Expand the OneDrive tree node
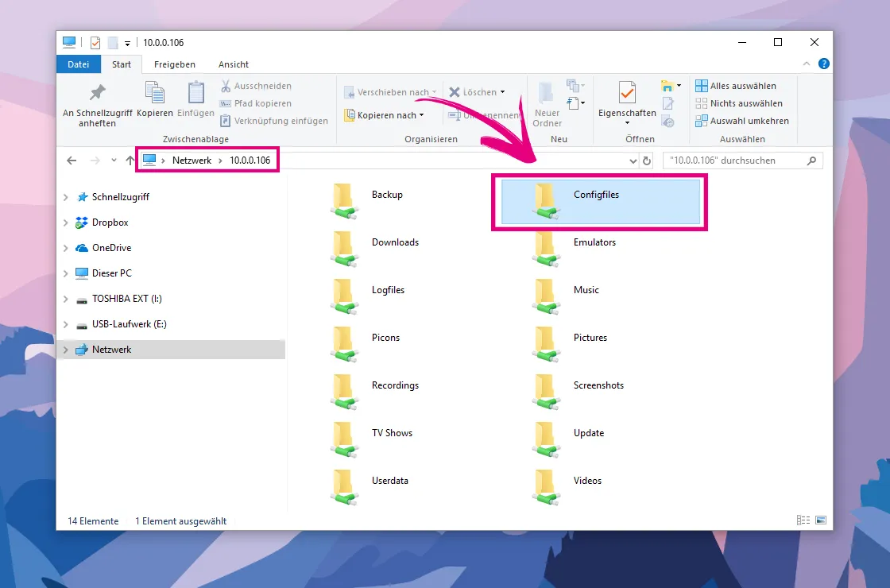 point(66,248)
